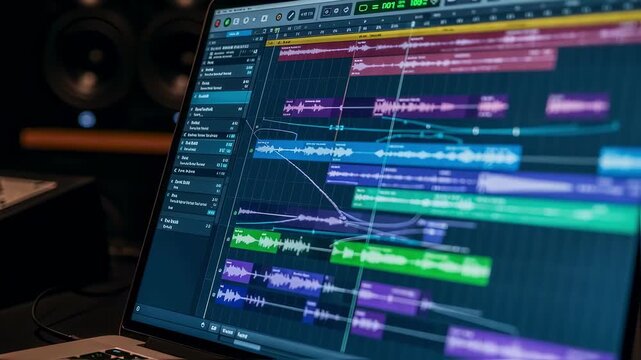The image size is (641, 360).
Task: Click the green round button beside record
Action: click(227, 22)
